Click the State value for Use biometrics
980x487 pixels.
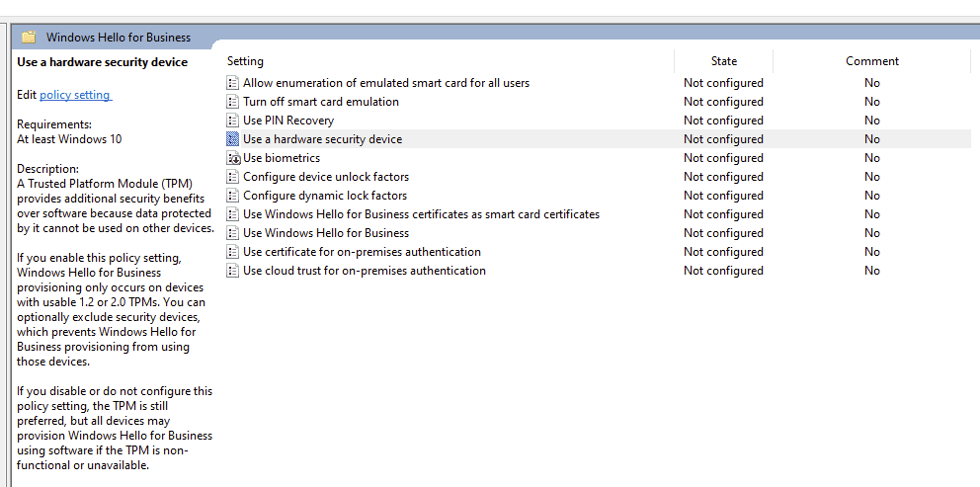pyautogui.click(x=723, y=158)
